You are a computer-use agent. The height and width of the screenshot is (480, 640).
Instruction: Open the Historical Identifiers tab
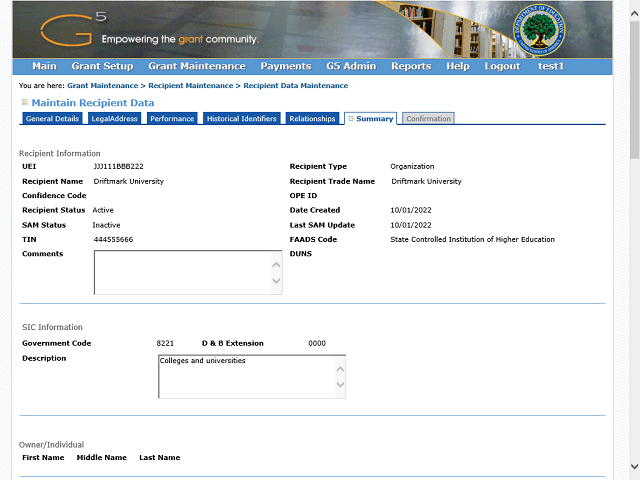(x=242, y=119)
